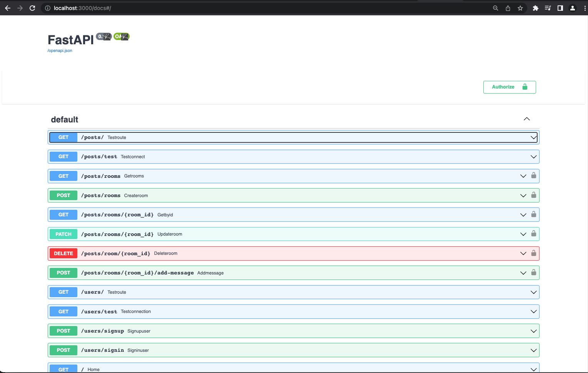Click the site information icon beside the URL

click(x=47, y=8)
